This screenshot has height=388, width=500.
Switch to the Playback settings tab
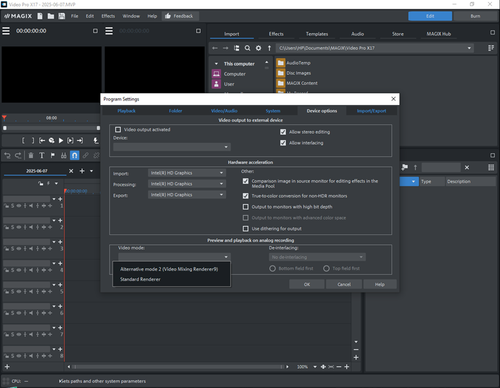[126, 111]
